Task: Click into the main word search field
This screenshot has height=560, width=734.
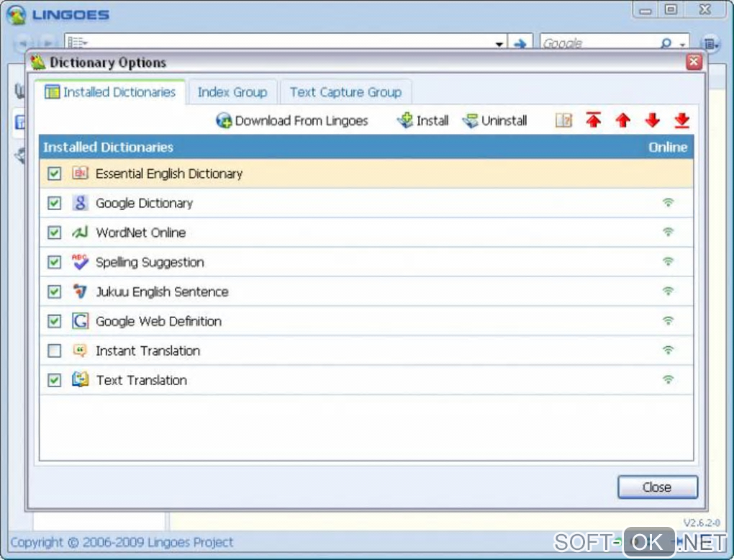Action: click(x=290, y=43)
